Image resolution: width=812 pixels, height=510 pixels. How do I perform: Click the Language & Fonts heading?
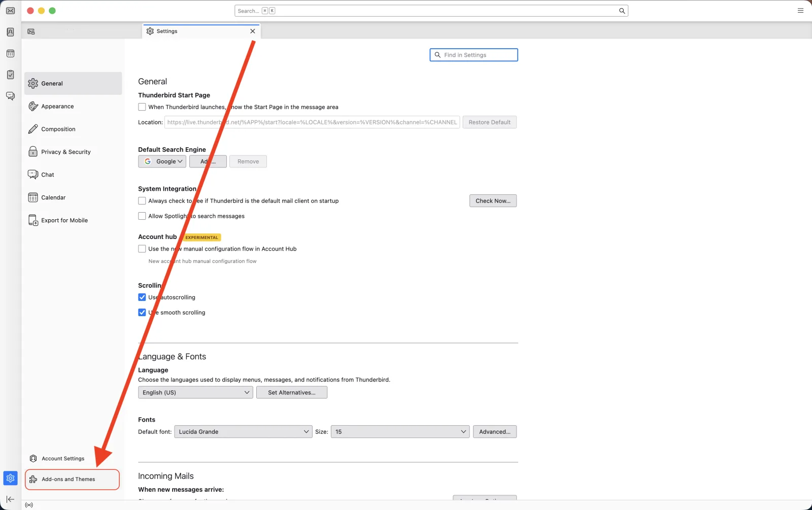click(x=172, y=357)
